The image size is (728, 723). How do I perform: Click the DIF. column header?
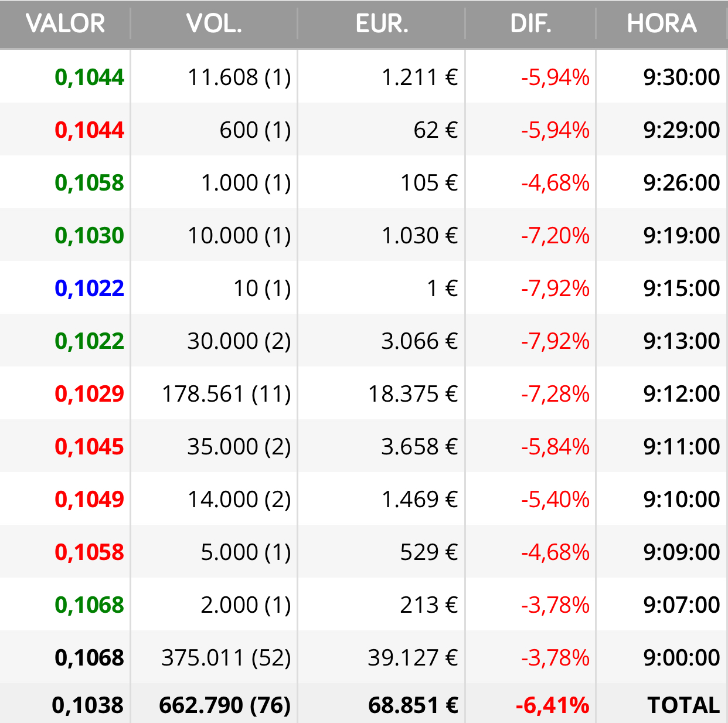pos(530,24)
